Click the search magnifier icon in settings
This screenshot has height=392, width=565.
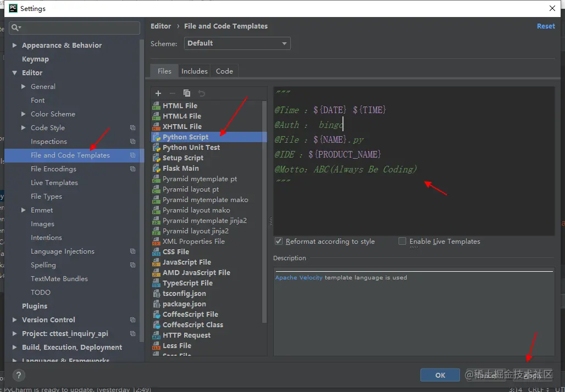16,27
